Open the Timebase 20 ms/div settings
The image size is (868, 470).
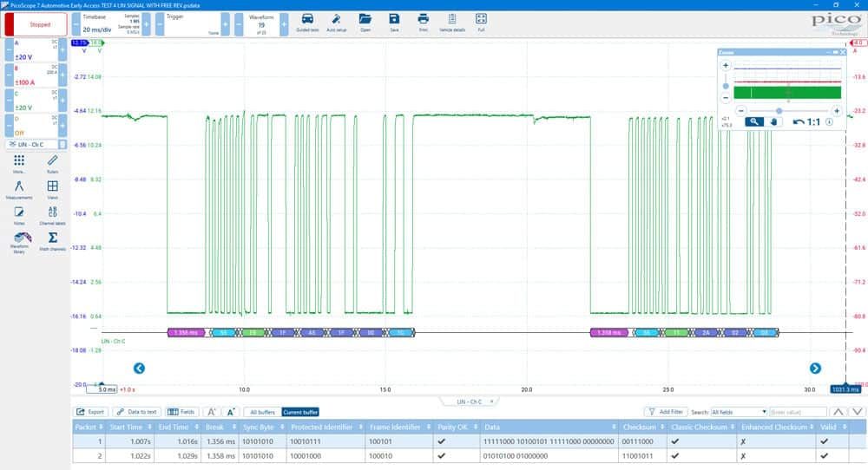[x=111, y=25]
